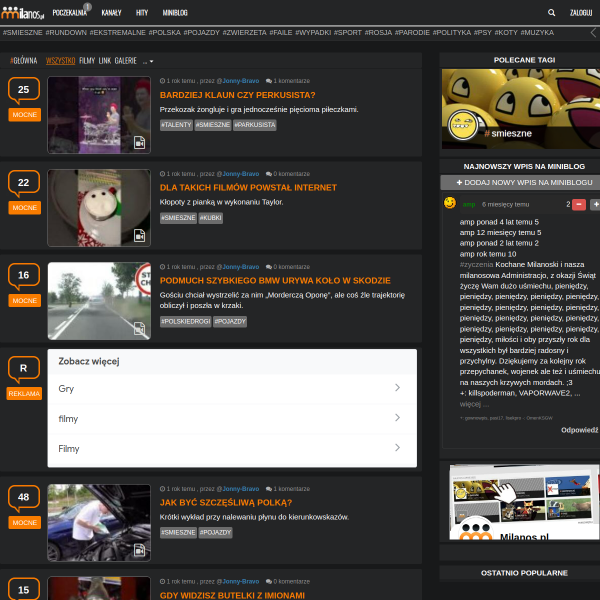Screen dimensions: 600x600
Task: Select the Wszystko filter tab
Action: click(x=60, y=61)
